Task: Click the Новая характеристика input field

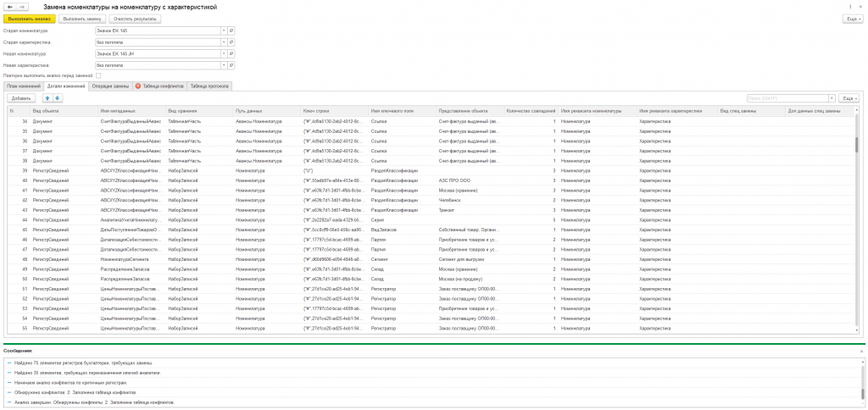Action: pyautogui.click(x=158, y=65)
